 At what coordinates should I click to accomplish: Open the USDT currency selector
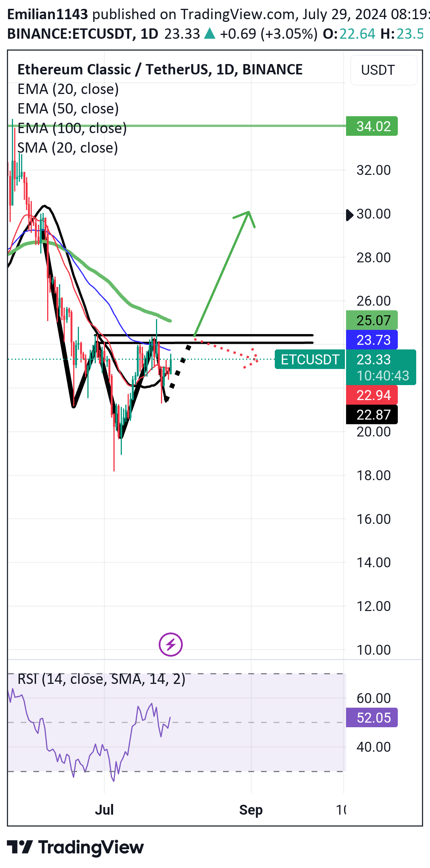click(384, 70)
